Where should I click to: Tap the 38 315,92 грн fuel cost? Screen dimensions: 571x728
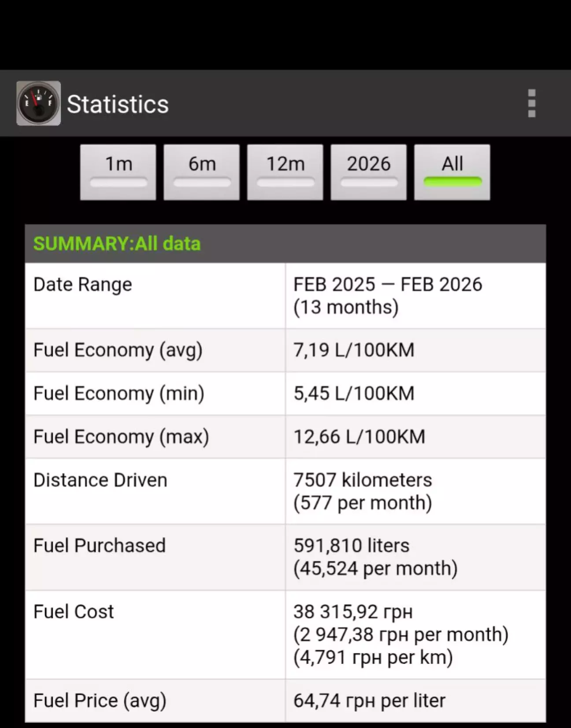coord(353,612)
